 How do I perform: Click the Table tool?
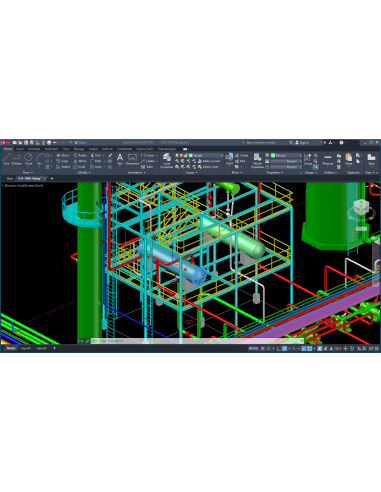pyautogui.click(x=147, y=167)
